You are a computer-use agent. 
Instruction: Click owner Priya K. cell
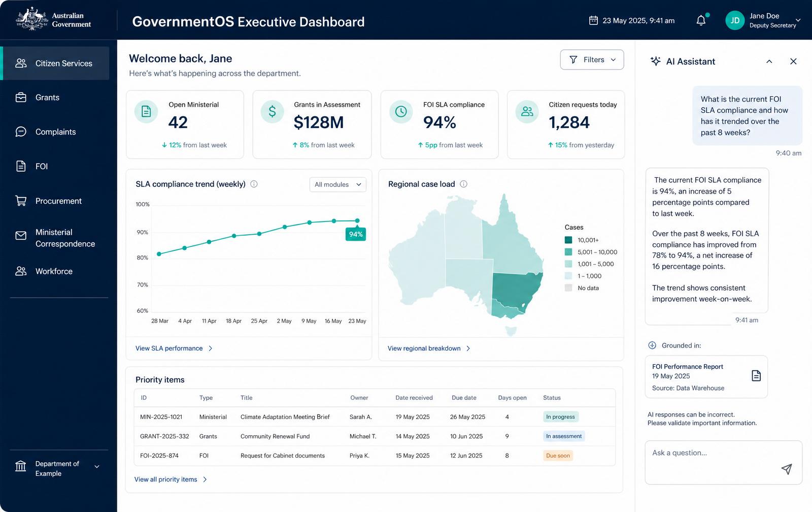point(359,455)
